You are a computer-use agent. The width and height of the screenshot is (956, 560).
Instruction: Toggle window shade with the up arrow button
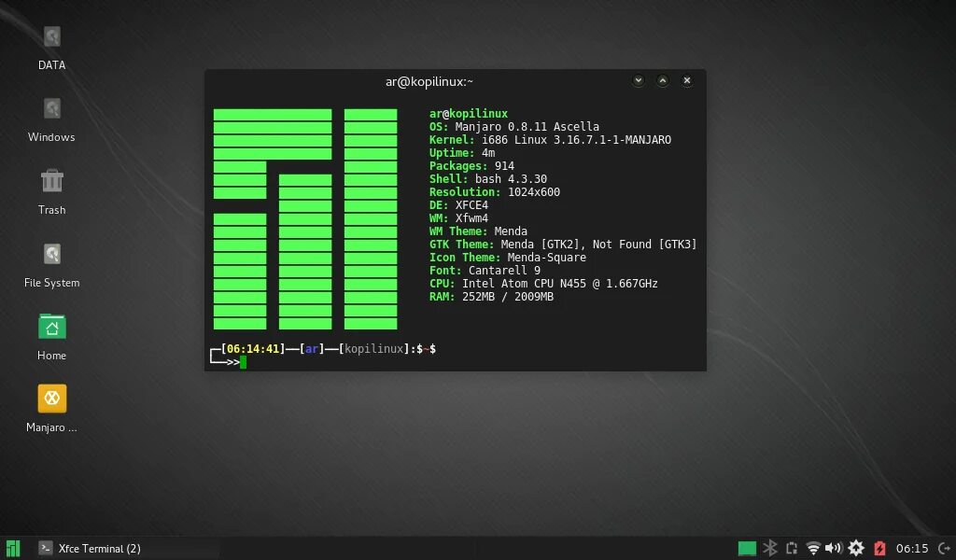663,80
